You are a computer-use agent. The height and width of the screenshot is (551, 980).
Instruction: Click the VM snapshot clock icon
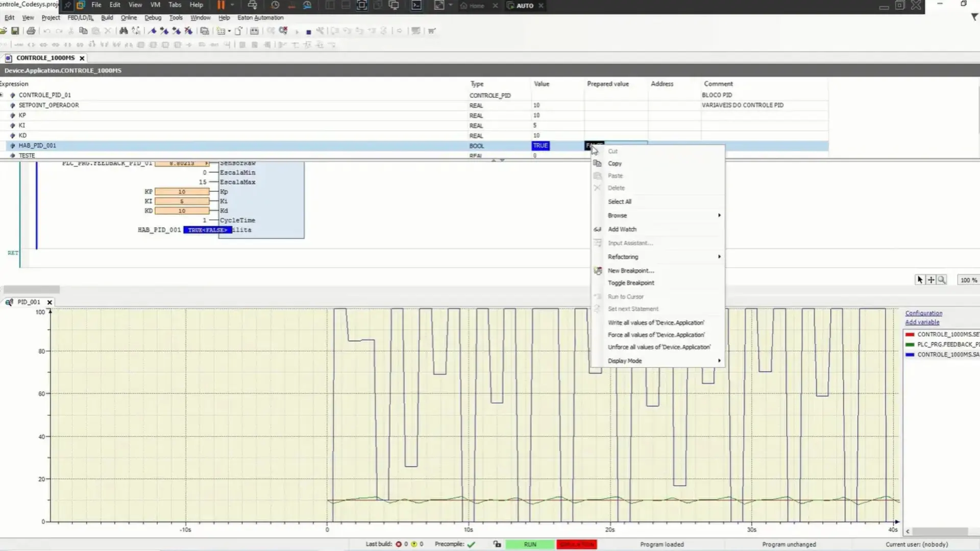[x=275, y=5]
